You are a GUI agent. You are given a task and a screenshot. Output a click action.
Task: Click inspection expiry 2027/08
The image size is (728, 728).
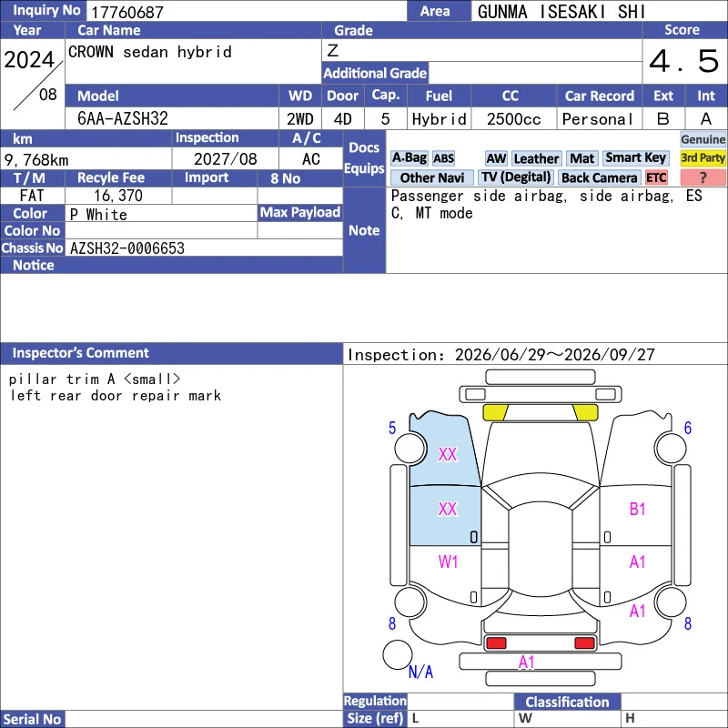[225, 158]
